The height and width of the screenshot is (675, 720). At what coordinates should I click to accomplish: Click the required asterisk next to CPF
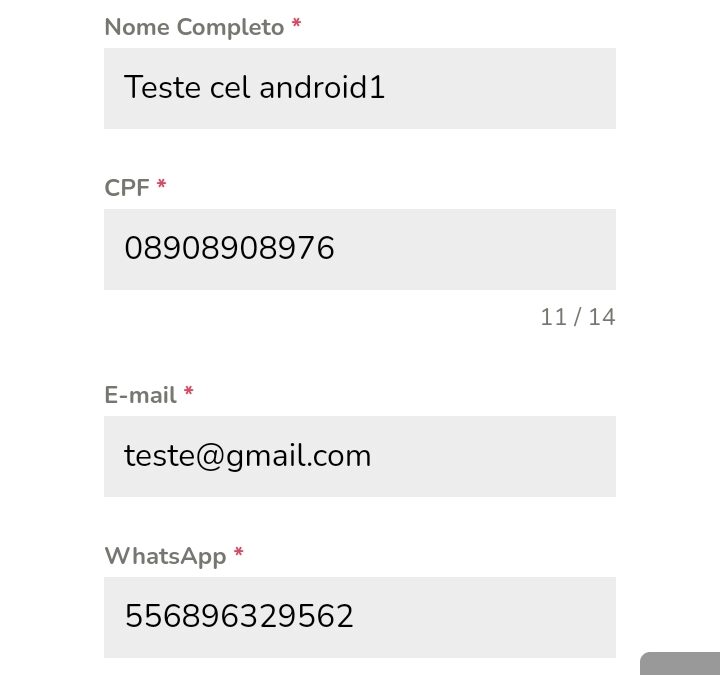point(161,185)
